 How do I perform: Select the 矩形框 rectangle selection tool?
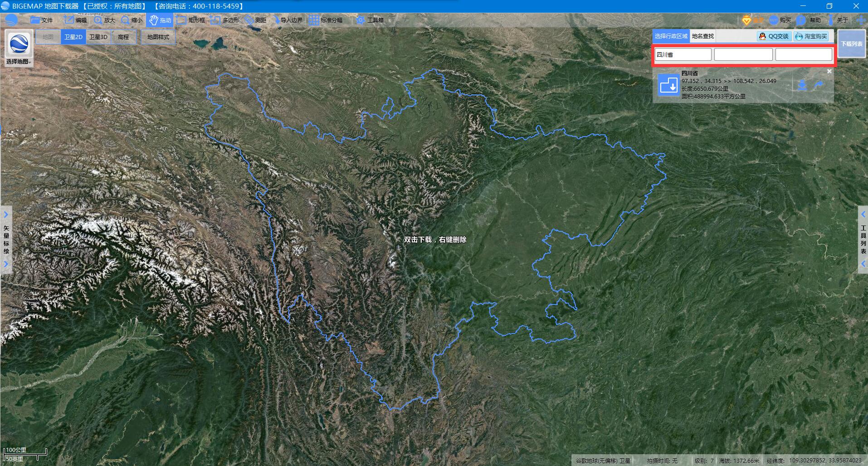pos(191,20)
